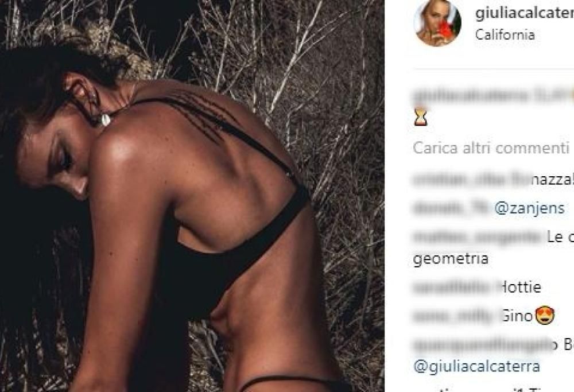Open the @zanjens mention link
This screenshot has height=392, width=574.
[x=529, y=208]
